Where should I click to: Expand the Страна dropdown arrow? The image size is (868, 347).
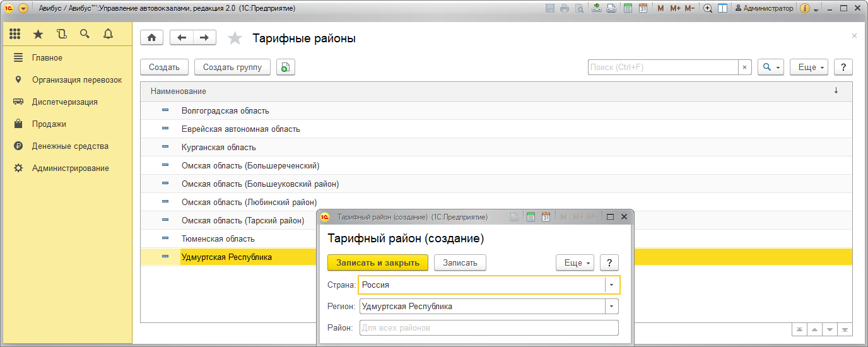click(611, 285)
